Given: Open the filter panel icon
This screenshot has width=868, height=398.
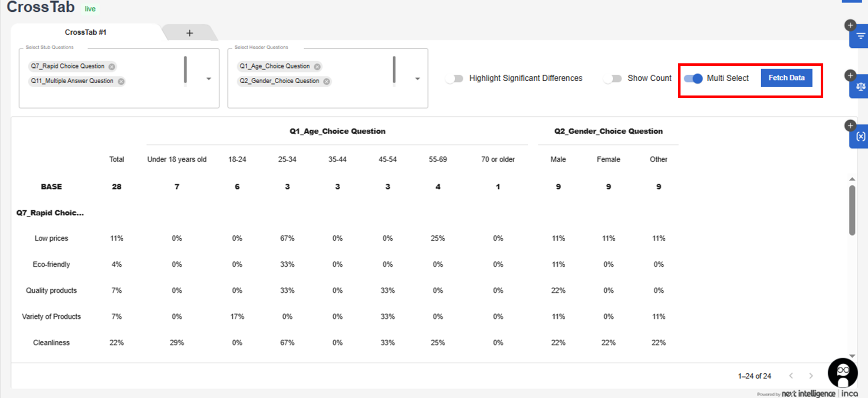Looking at the screenshot, I should click(x=860, y=36).
